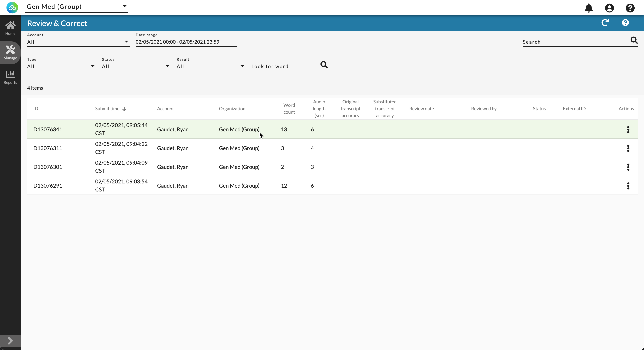Screen dimensions: 644x350
Task: Open the Account filter dropdown
Action: coord(78,42)
